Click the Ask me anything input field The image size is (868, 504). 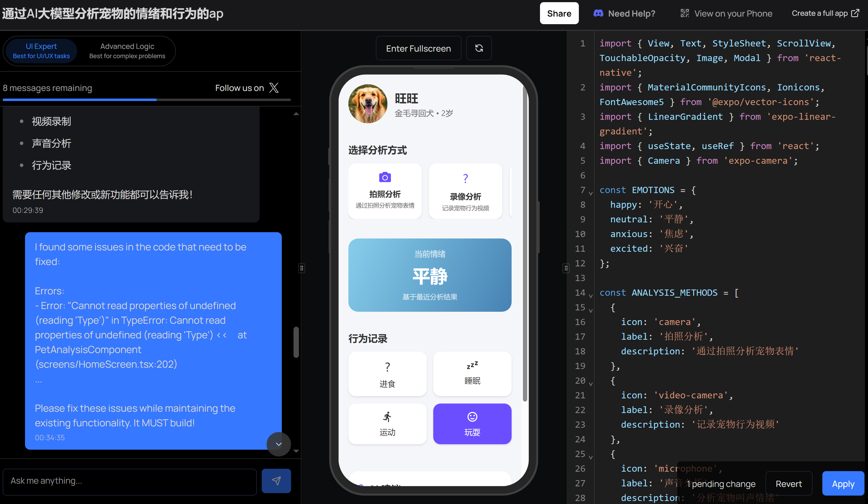tap(130, 481)
